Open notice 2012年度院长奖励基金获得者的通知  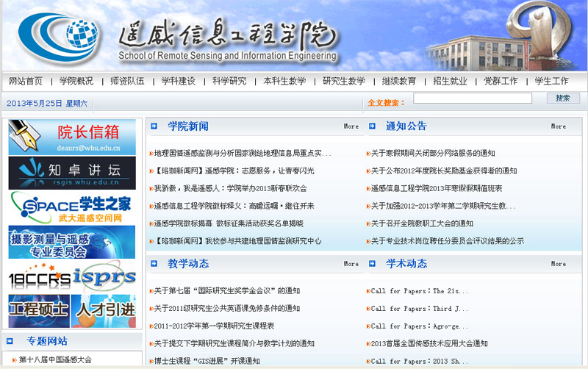(444, 171)
